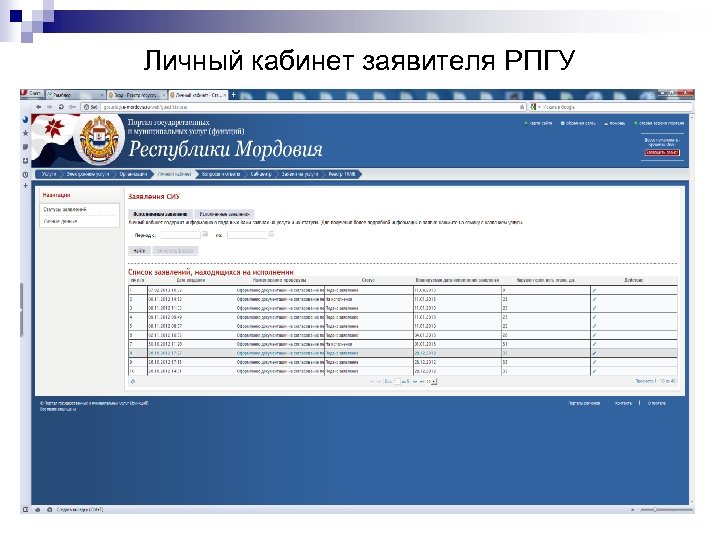The image size is (720, 540).
Task: Open the Исполненные заявления tab
Action: click(224, 214)
